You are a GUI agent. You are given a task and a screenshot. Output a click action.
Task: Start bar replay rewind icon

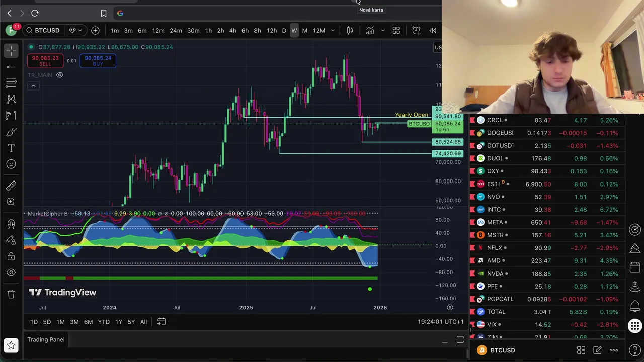pyautogui.click(x=433, y=31)
